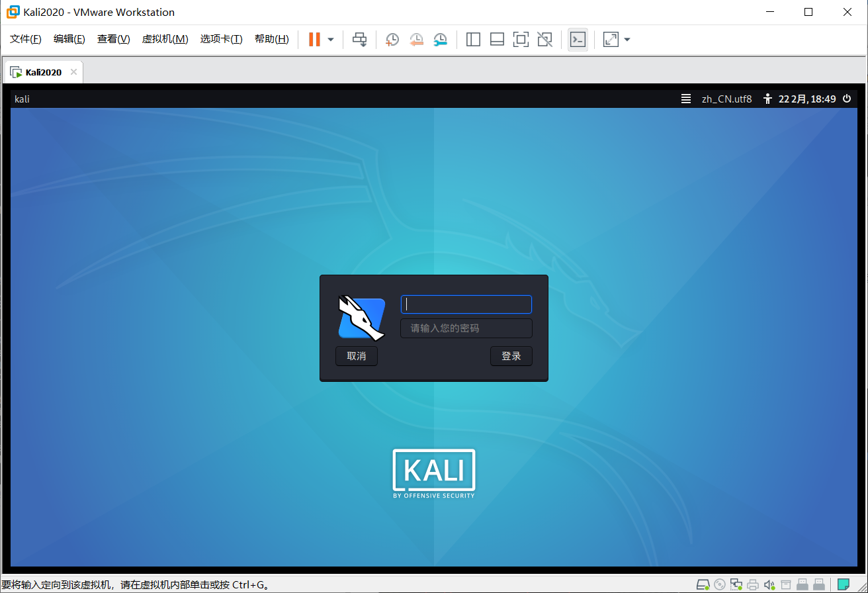Screen dimensions: 868x593
Task: Take a snapshot of the virtual machine
Action: pos(392,39)
